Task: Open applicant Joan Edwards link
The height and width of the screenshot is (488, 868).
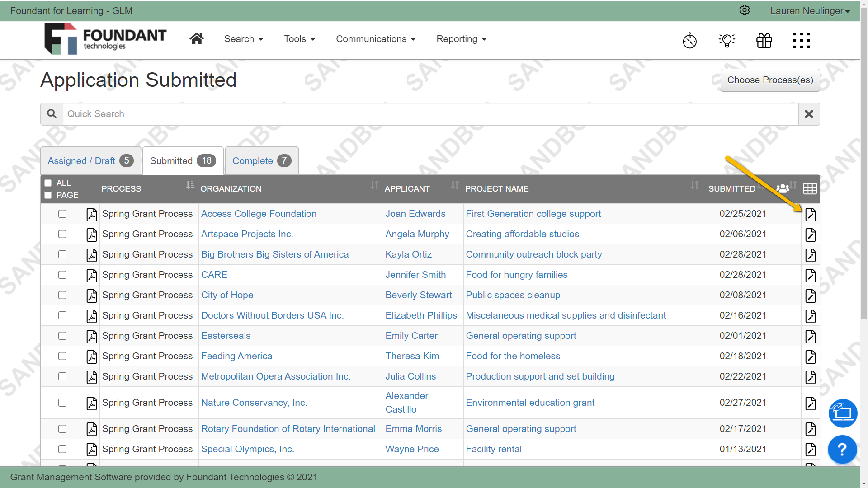Action: point(415,214)
